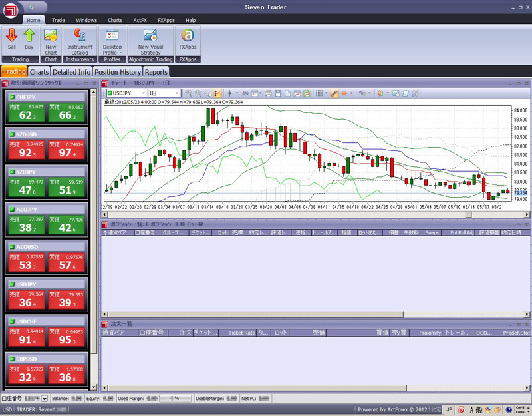Open the Instrument Catalog
The image size is (532, 416).
click(80, 42)
